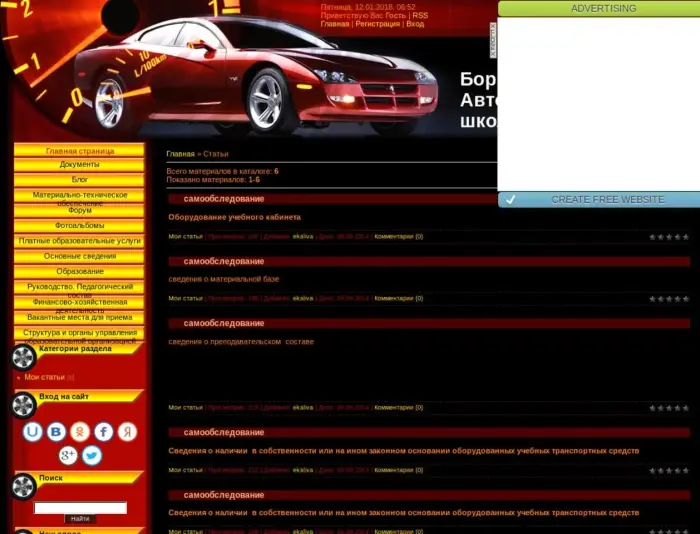
Task: Log in with the uID social icon
Action: (x=33, y=432)
